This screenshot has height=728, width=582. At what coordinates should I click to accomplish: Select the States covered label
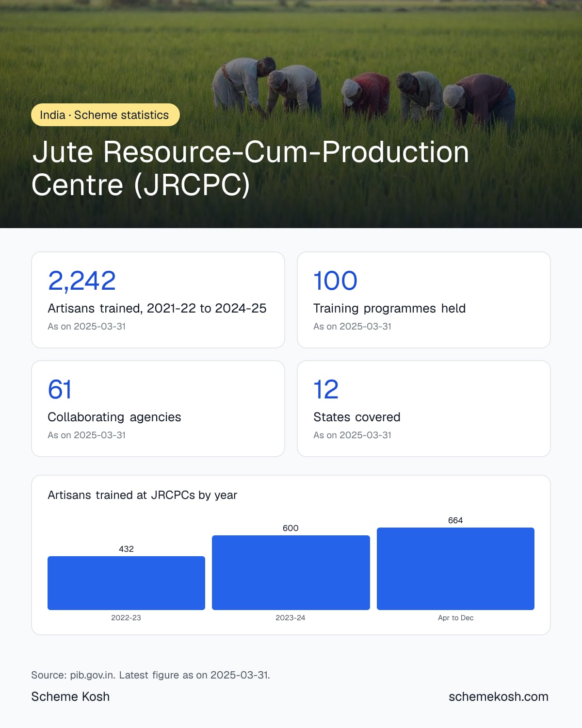pos(357,417)
